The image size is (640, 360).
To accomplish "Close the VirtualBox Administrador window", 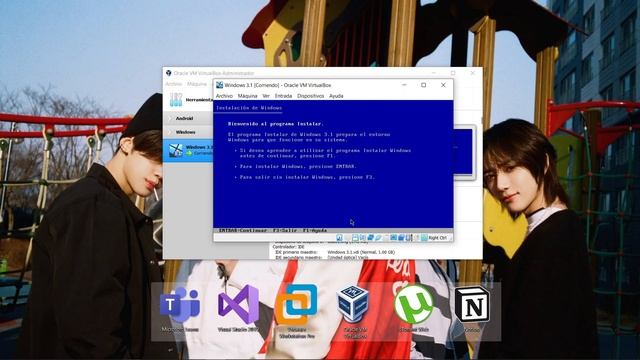I will tap(473, 73).
